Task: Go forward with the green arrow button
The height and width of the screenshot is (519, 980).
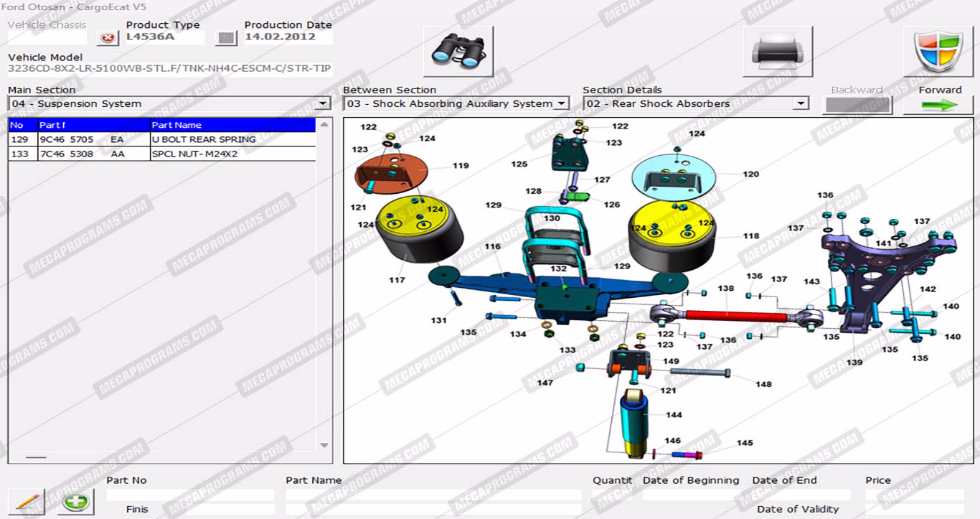Action: coord(938,105)
